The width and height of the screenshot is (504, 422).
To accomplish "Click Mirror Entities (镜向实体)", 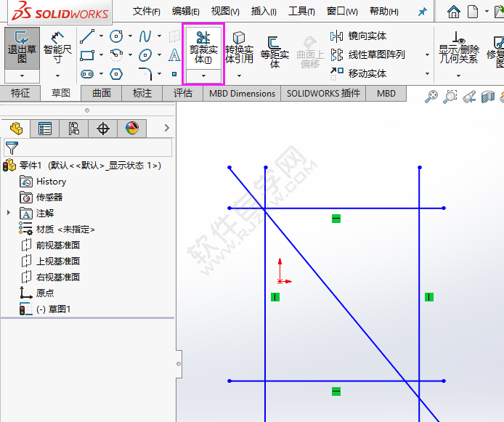I will click(359, 36).
